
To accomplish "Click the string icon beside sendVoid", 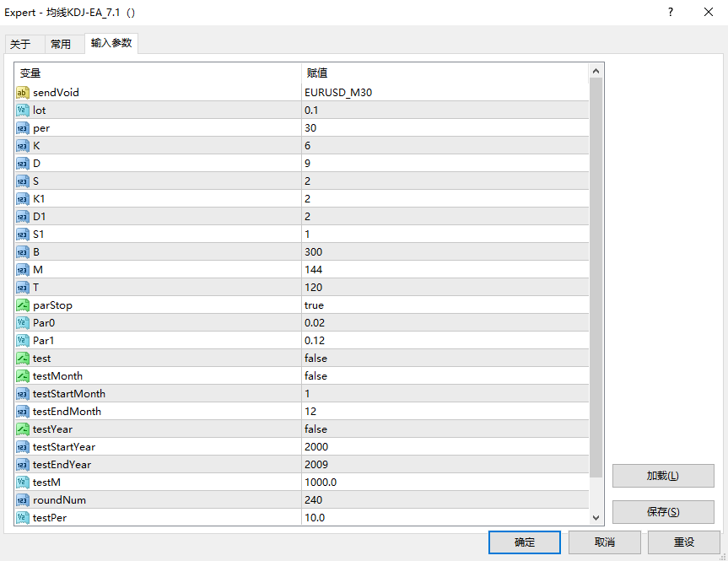I will click(x=22, y=93).
